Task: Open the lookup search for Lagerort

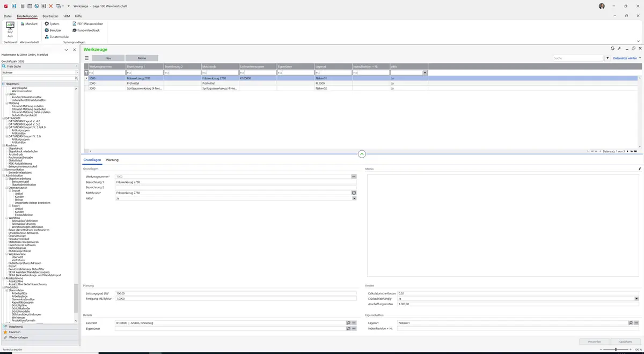Action: [x=631, y=323]
